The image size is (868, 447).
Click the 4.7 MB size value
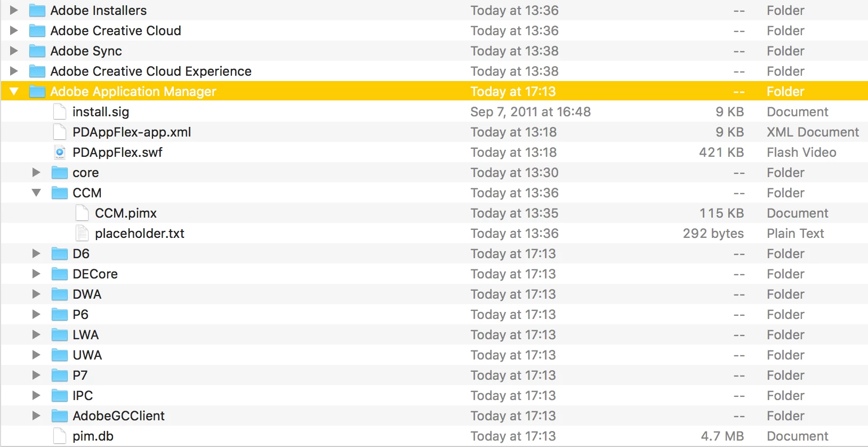[722, 436]
